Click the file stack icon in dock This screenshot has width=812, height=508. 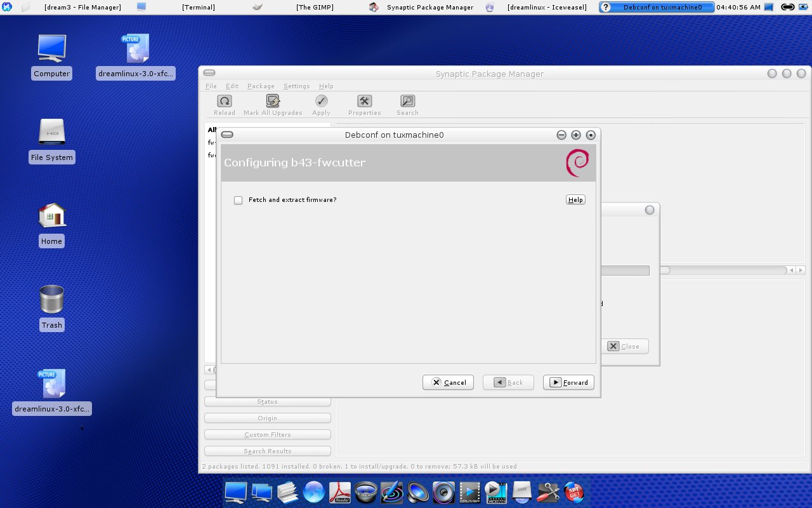pyautogui.click(x=287, y=492)
